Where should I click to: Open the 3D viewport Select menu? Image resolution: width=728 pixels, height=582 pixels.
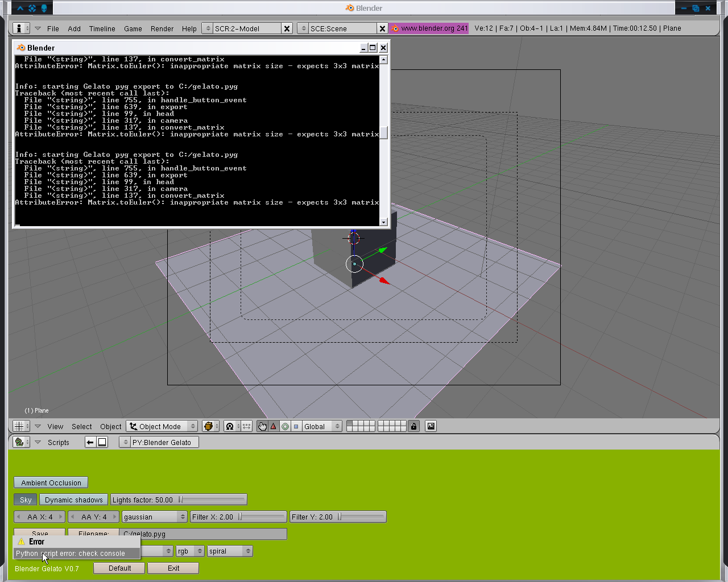click(x=81, y=426)
